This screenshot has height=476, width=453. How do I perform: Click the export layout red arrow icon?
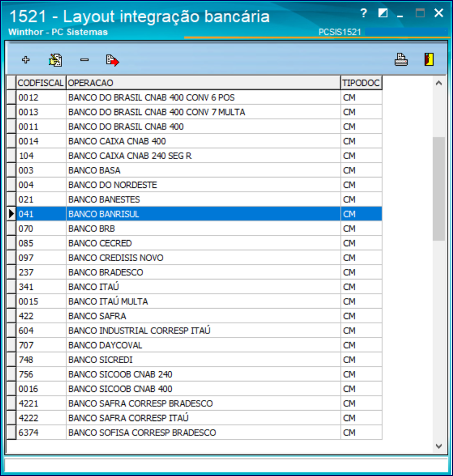tap(112, 60)
